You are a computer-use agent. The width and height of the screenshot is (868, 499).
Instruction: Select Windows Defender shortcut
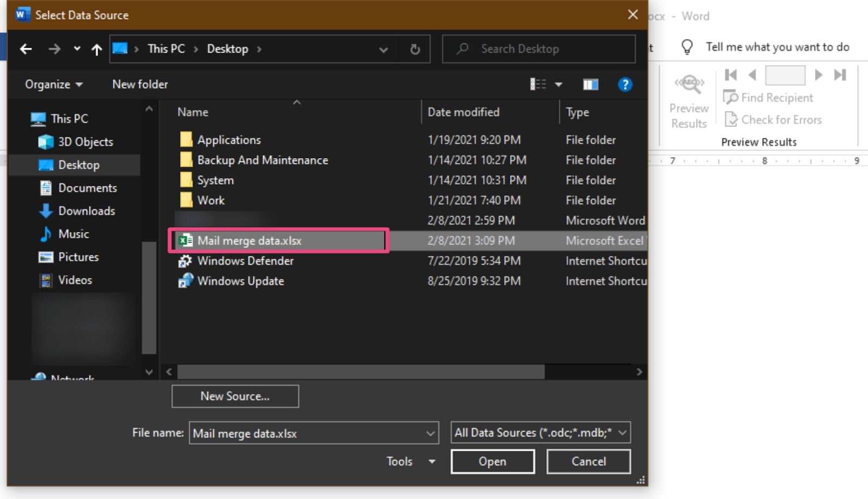[245, 261]
